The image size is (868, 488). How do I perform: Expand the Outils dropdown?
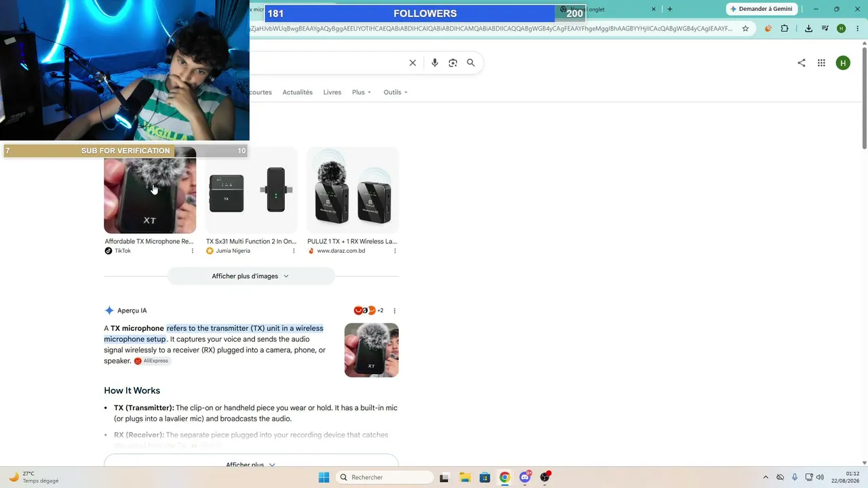[395, 92]
